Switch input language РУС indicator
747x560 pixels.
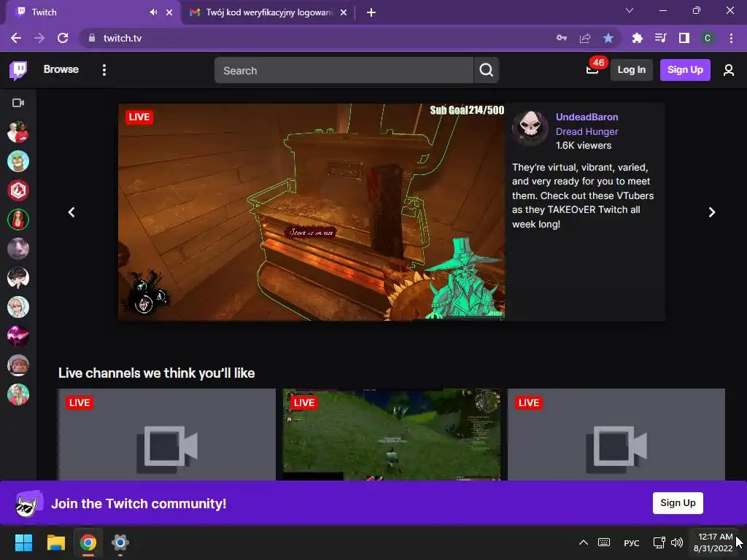(632, 542)
